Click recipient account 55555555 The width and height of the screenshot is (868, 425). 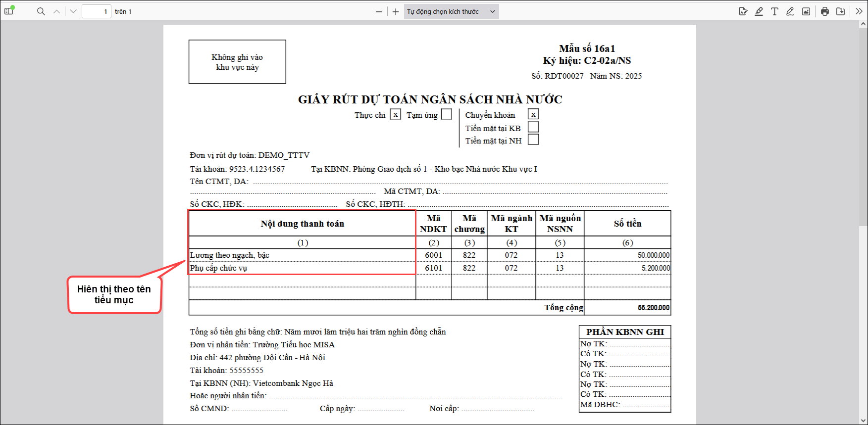coord(246,370)
